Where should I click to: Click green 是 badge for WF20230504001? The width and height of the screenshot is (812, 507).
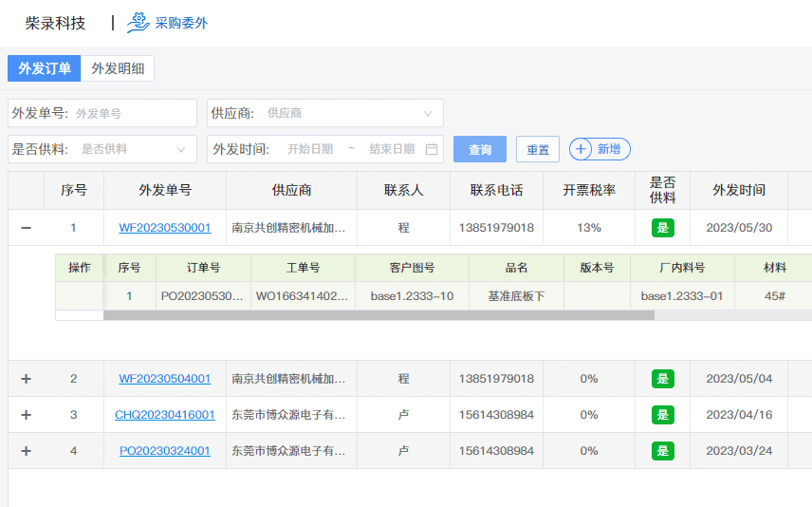[663, 379]
